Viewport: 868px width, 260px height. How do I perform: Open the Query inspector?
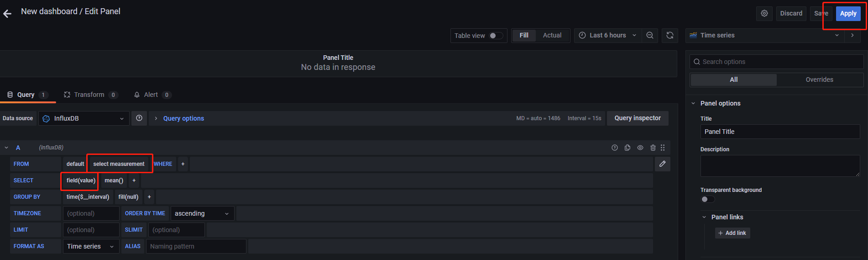point(637,118)
